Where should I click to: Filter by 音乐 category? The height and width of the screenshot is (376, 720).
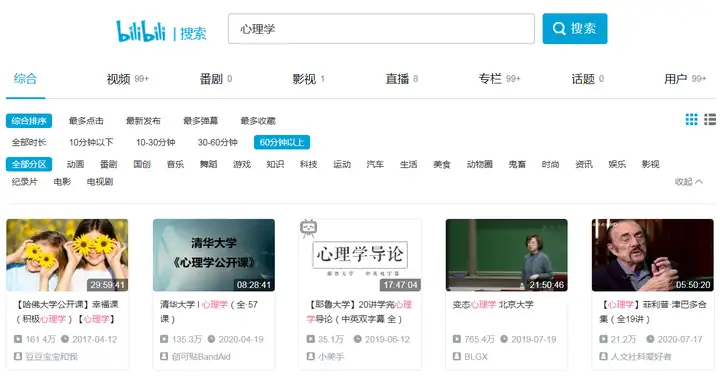pos(175,164)
